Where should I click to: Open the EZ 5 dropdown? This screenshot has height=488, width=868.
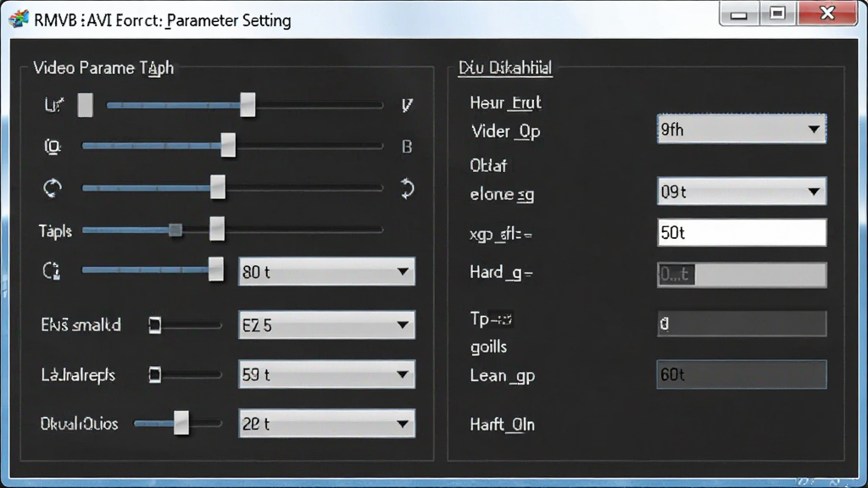(x=326, y=324)
